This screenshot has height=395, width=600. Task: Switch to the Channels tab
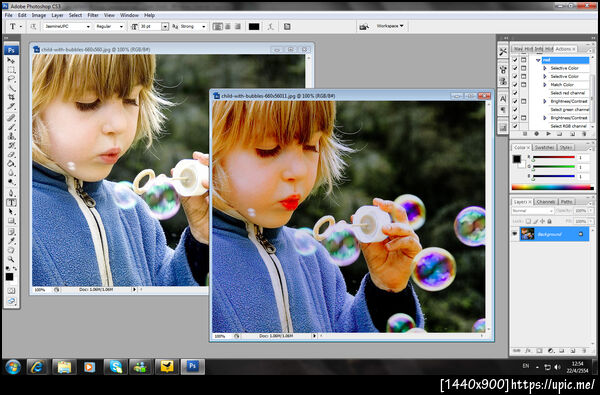(x=546, y=202)
